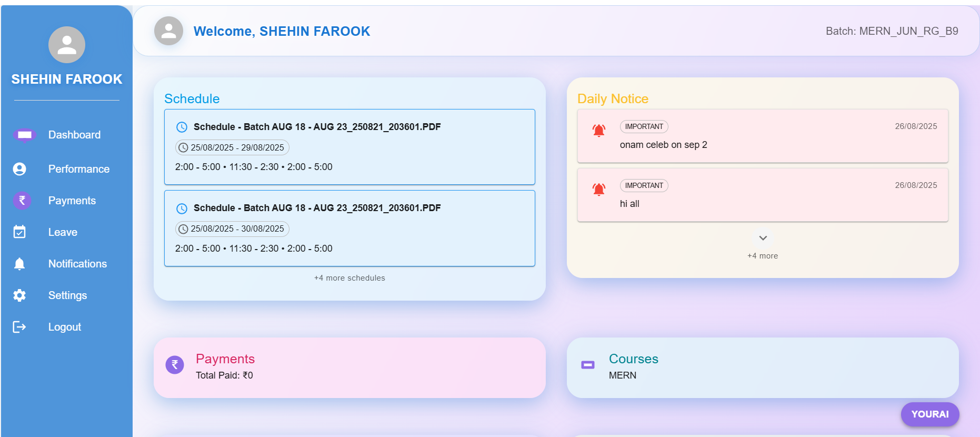Click the Leave calendar icon
980x437 pixels.
[x=19, y=232]
